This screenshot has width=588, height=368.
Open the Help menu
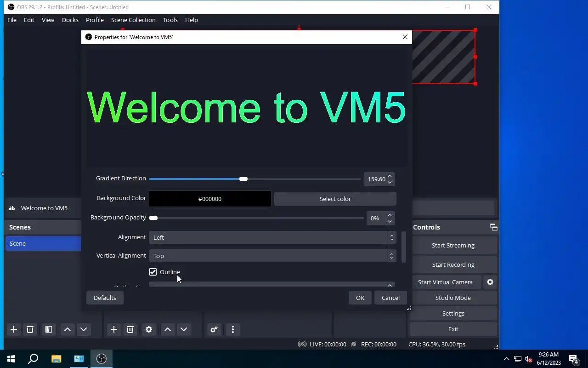click(192, 20)
